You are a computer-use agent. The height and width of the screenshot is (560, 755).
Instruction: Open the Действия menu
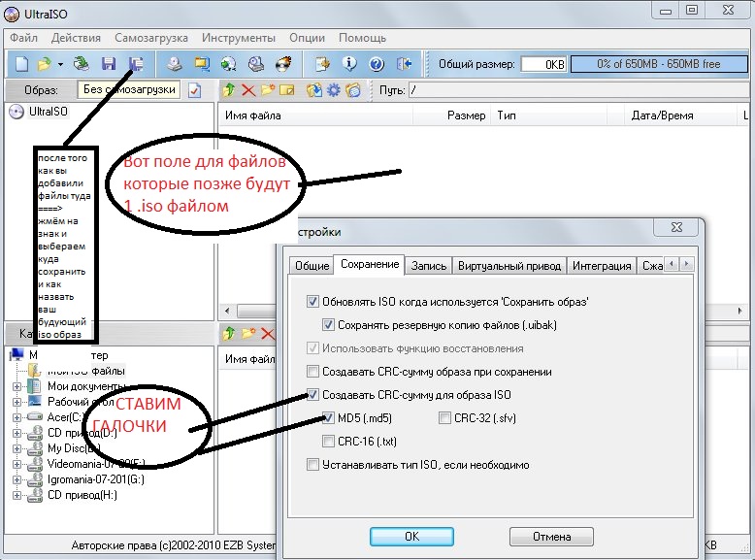(76, 38)
